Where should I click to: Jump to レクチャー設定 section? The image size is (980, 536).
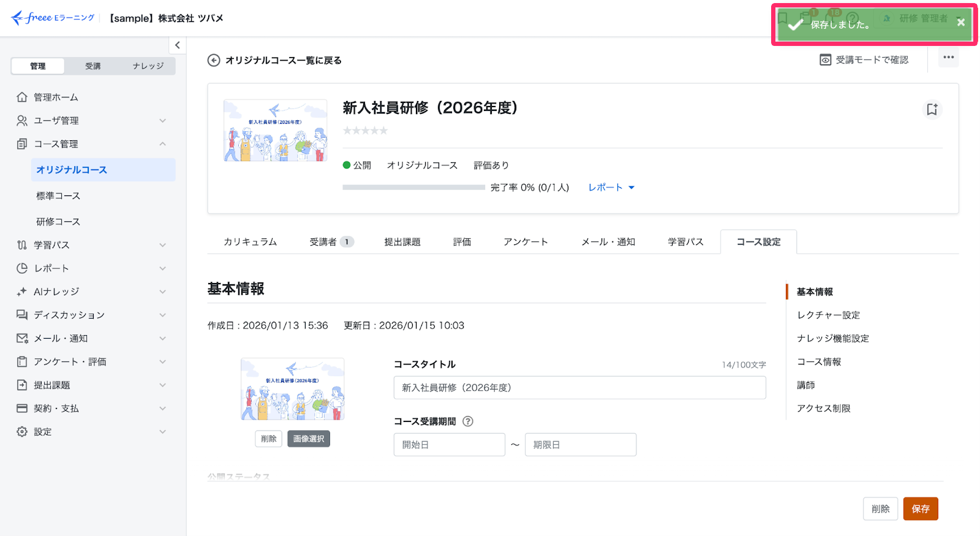click(x=828, y=315)
